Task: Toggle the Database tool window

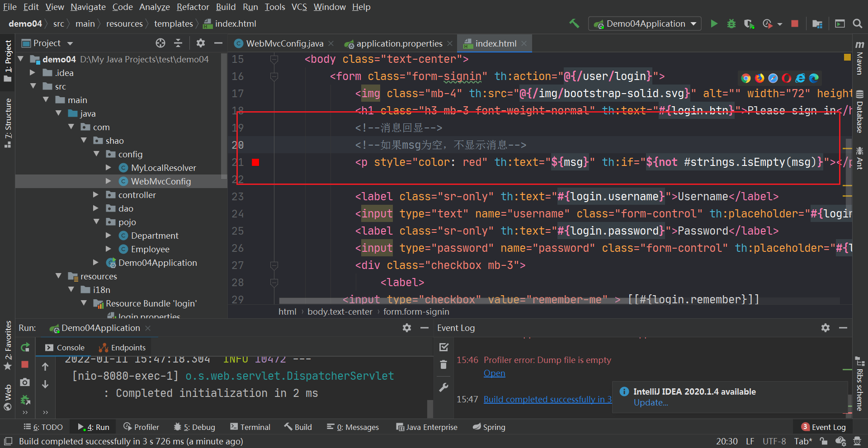Action: click(x=859, y=112)
